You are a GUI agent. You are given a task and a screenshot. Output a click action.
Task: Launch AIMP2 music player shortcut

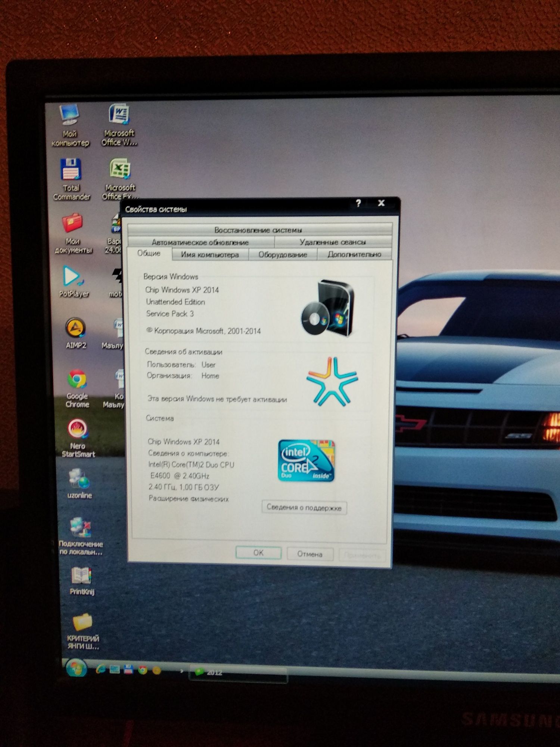(76, 333)
